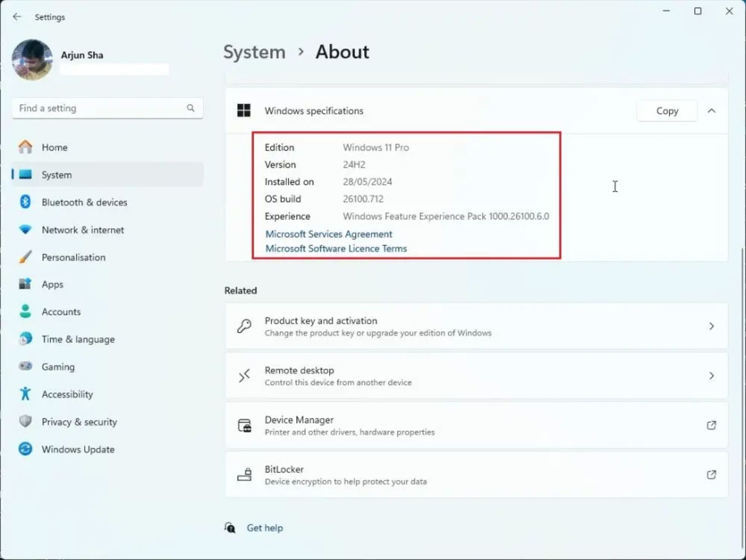746x560 pixels.
Task: Copy the Windows specifications
Action: 667,111
